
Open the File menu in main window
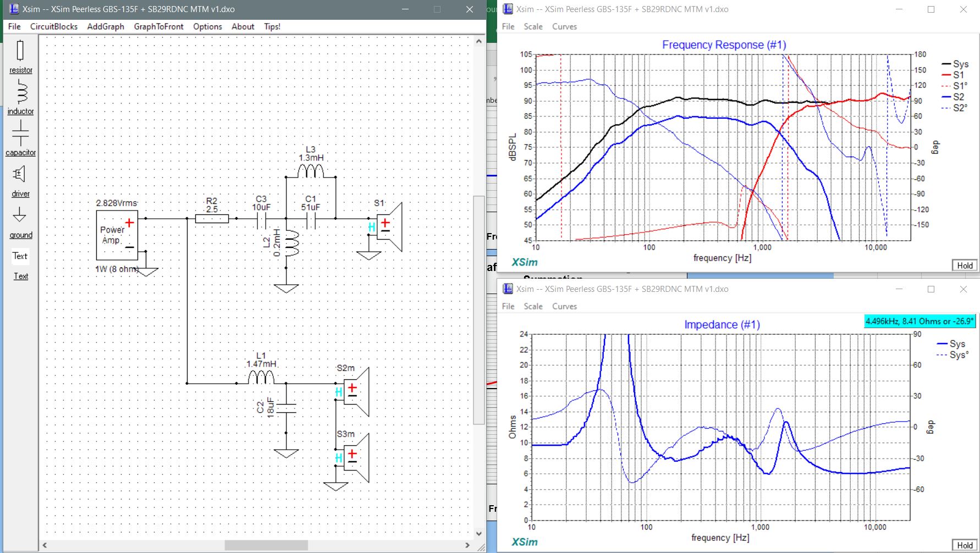(14, 26)
